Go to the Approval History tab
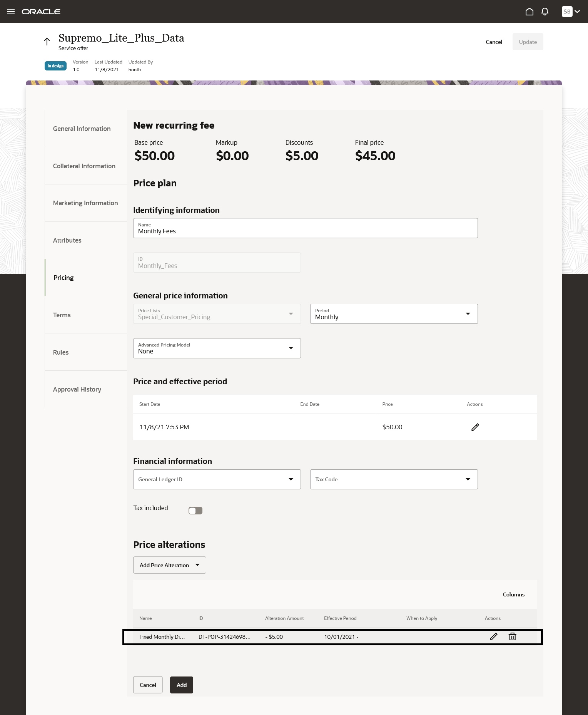The width and height of the screenshot is (588, 715). tap(77, 389)
